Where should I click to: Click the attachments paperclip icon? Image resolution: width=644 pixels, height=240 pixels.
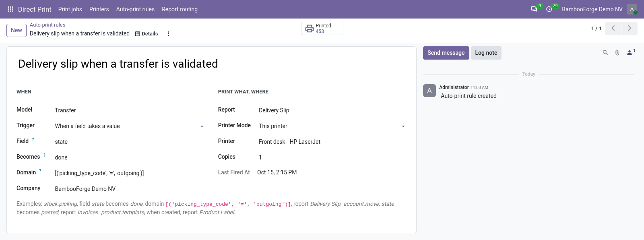617,53
